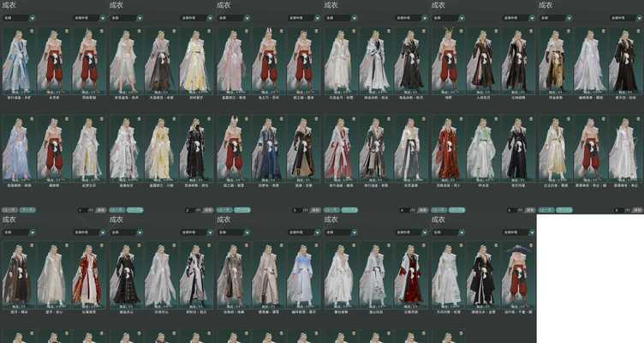
Task: Open the left filter dropdown in top-right panel
Action: [x=550, y=17]
